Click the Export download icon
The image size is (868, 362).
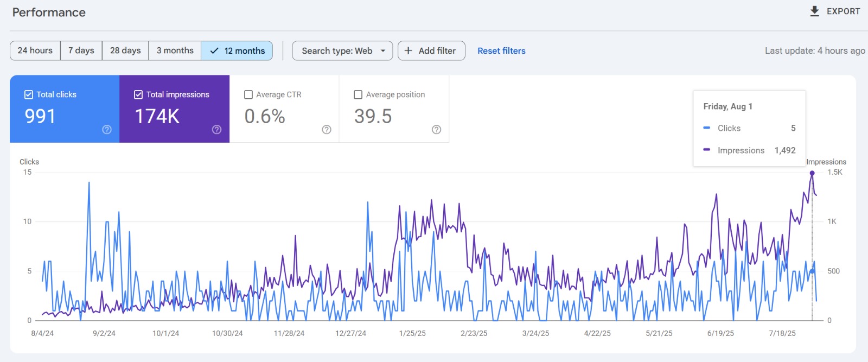tap(814, 11)
